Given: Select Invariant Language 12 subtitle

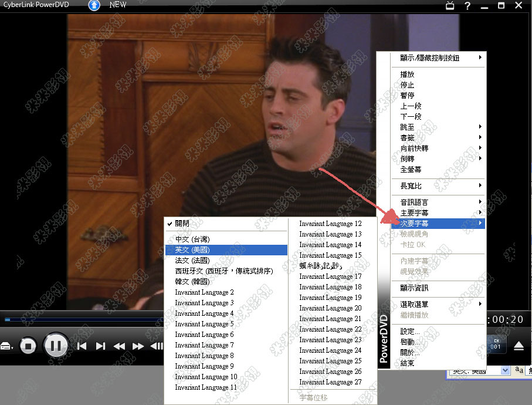Looking at the screenshot, I should [x=333, y=224].
